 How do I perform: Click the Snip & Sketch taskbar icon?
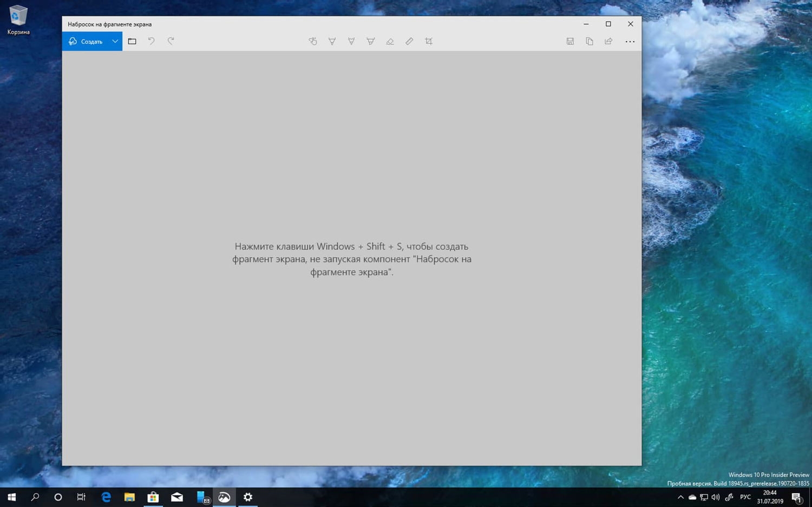pyautogui.click(x=224, y=497)
